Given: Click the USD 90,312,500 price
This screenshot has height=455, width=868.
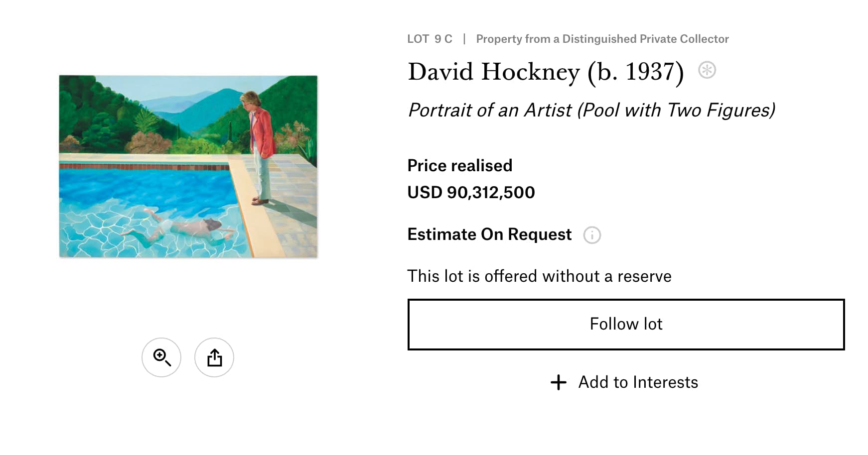Looking at the screenshot, I should click(471, 193).
